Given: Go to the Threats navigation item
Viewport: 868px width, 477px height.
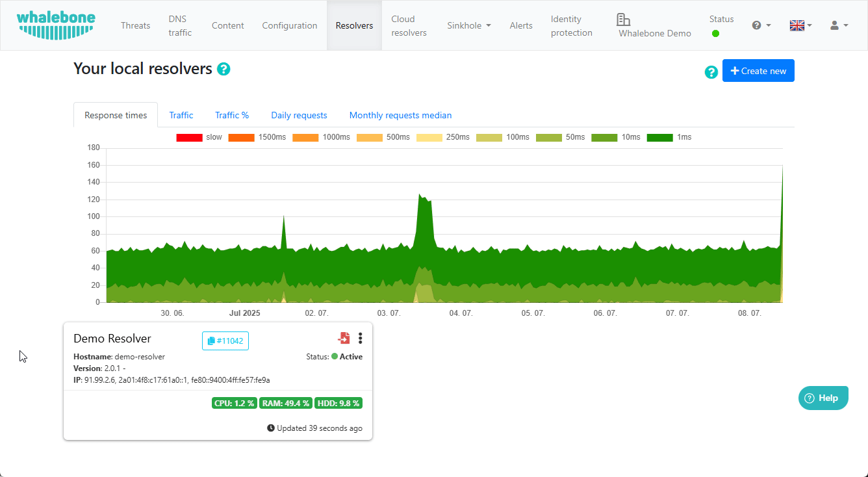Looking at the screenshot, I should (135, 25).
